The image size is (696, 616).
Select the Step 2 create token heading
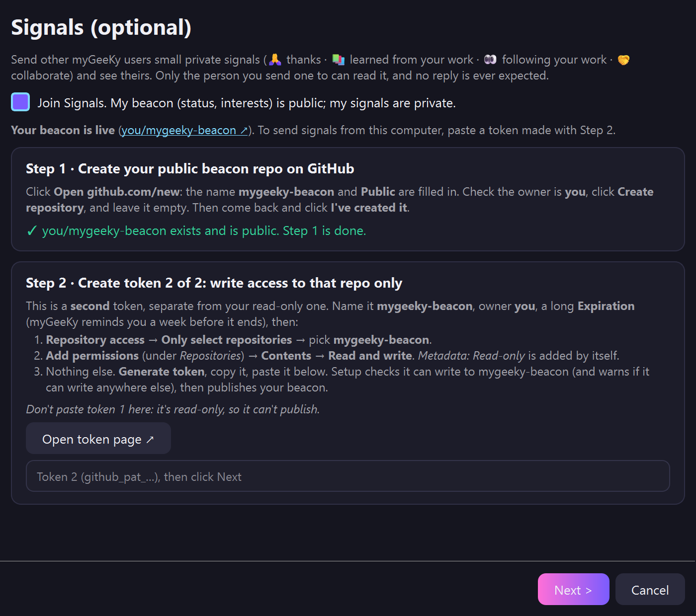point(214,283)
